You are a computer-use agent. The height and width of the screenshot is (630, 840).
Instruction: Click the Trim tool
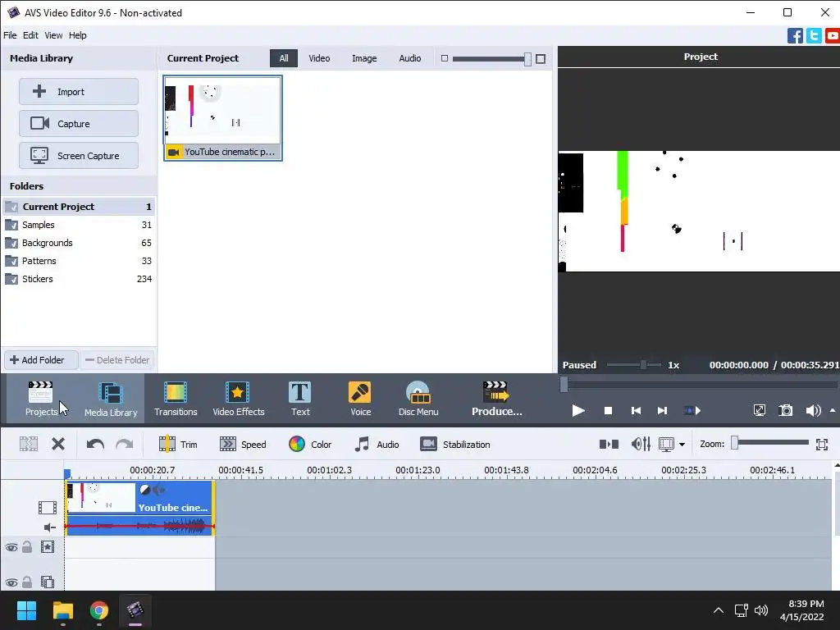[178, 444]
